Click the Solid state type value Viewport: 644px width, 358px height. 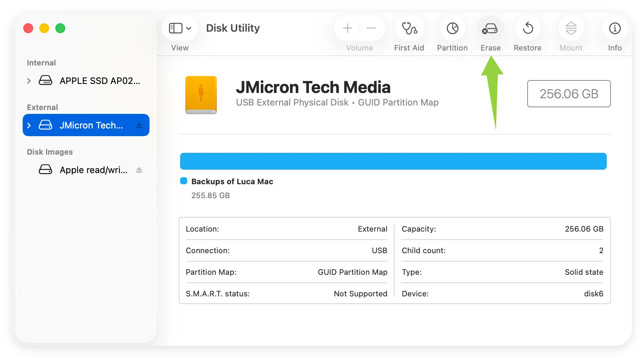pos(584,272)
